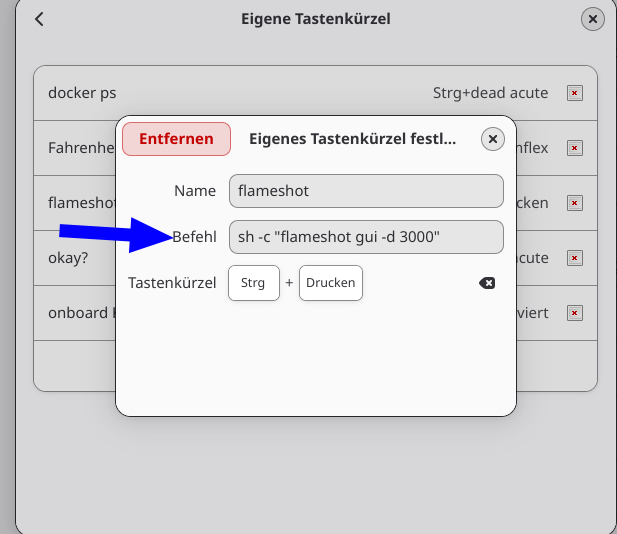This screenshot has height=534, width=617.
Task: Remove the docker ps shortcut
Action: click(575, 93)
